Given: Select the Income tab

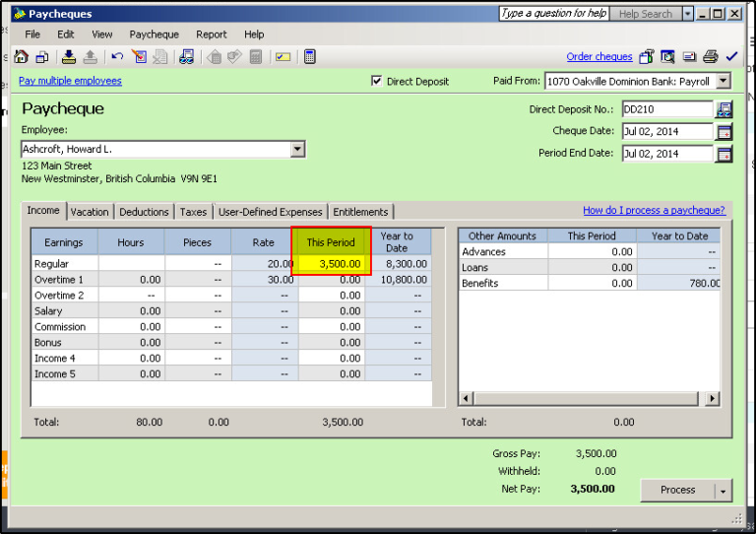Looking at the screenshot, I should (x=43, y=210).
